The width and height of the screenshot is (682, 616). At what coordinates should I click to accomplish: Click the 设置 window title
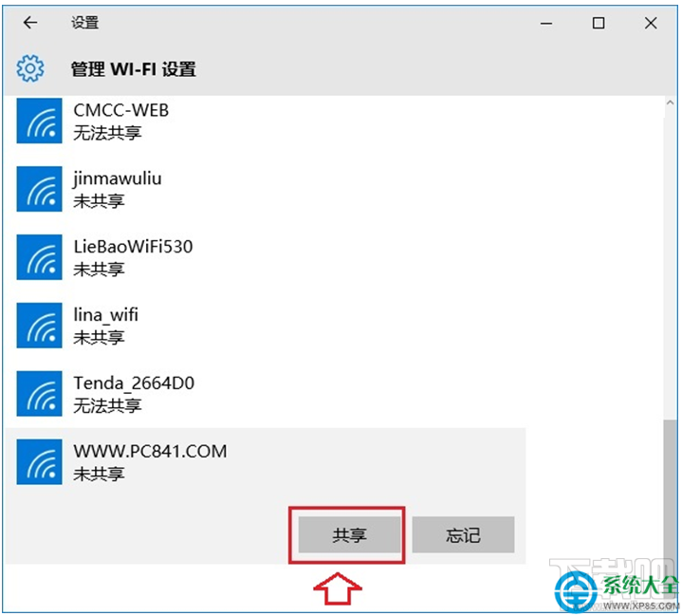coord(84,23)
